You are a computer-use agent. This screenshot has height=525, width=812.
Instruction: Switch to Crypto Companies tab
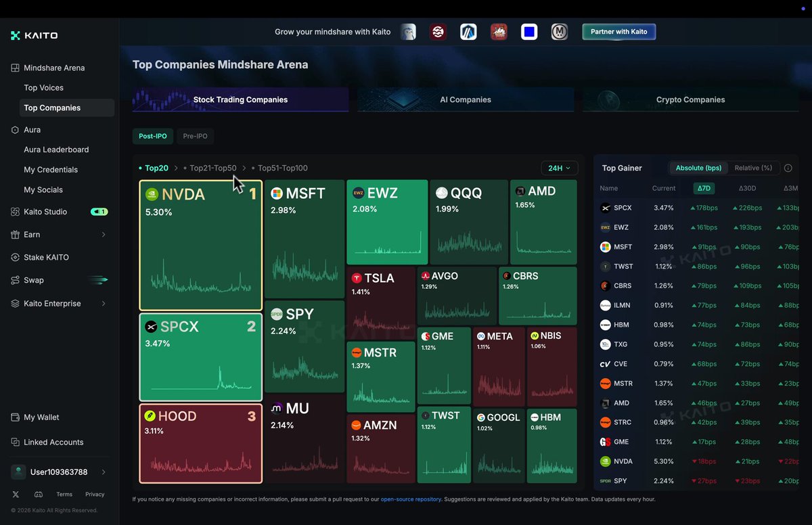coord(690,99)
